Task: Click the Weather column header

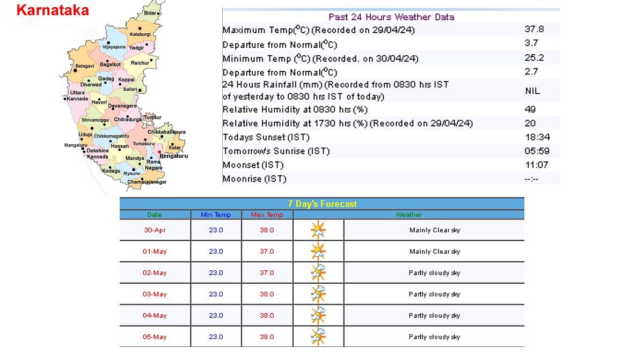Action: [409, 215]
